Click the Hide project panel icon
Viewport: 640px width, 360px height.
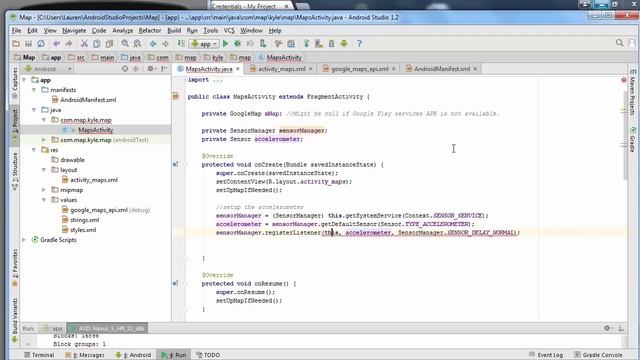pyautogui.click(x=164, y=69)
